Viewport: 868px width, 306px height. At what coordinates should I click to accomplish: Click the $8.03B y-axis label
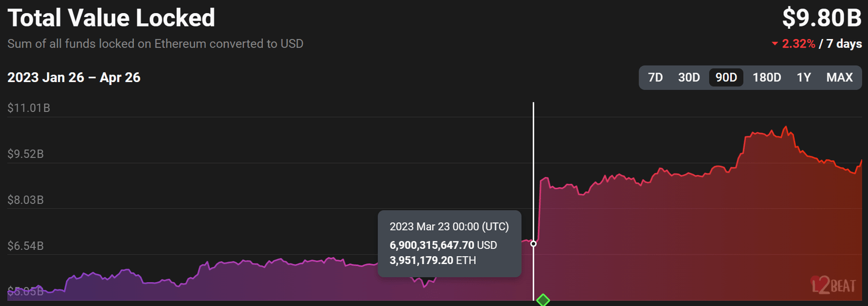[26, 200]
